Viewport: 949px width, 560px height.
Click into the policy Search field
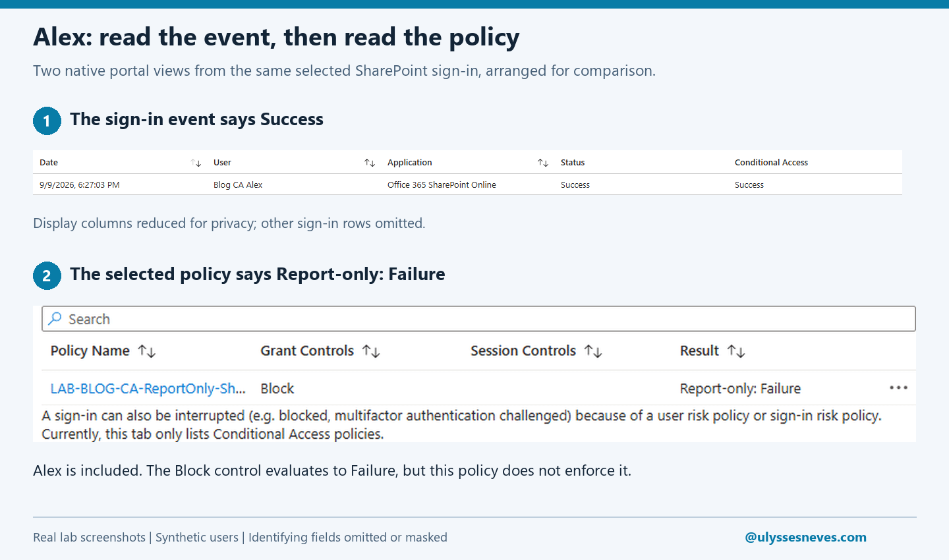(478, 319)
